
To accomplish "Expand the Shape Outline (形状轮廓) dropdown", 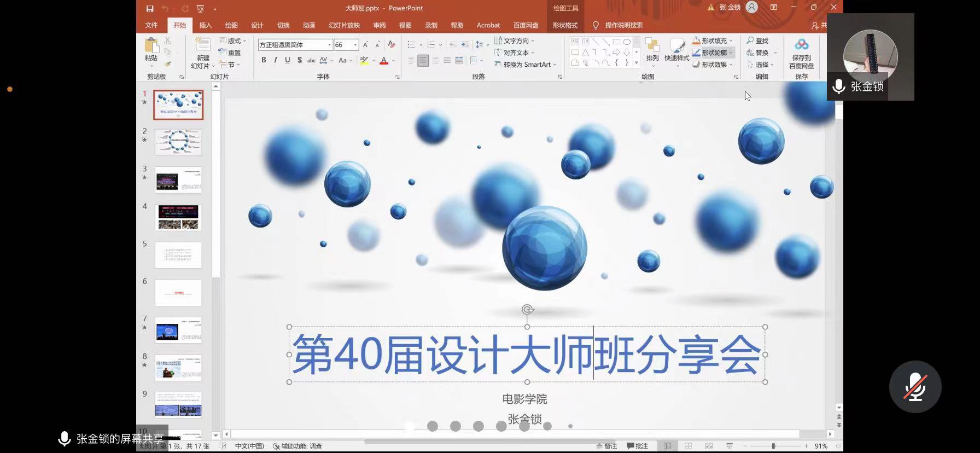I will coord(731,53).
